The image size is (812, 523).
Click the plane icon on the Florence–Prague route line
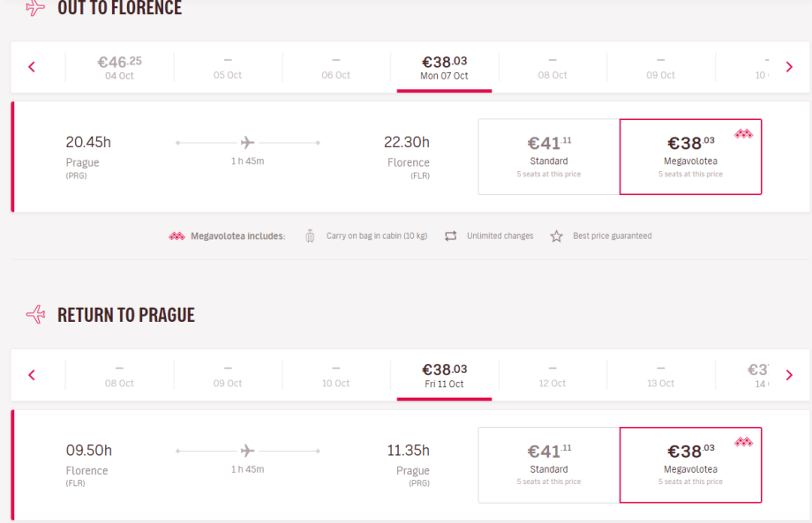248,451
